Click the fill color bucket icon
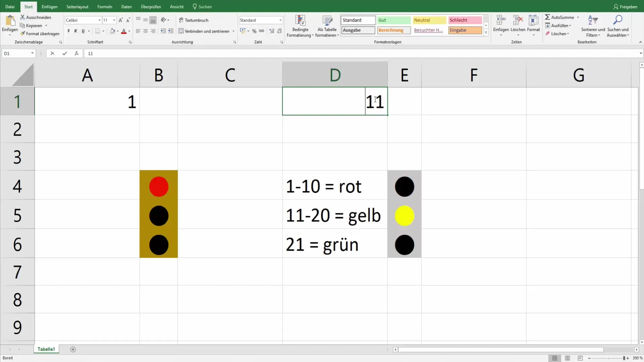The width and height of the screenshot is (644, 362). (112, 31)
